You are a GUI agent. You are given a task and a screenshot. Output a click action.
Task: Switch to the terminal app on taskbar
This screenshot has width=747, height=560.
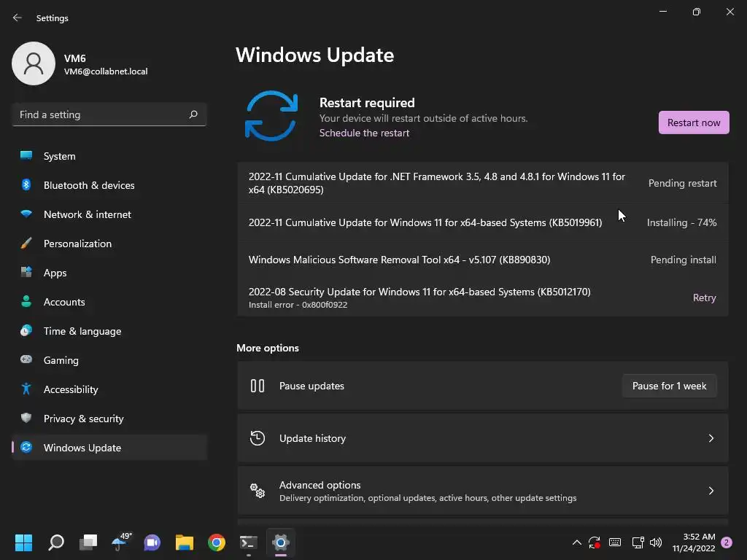(248, 542)
